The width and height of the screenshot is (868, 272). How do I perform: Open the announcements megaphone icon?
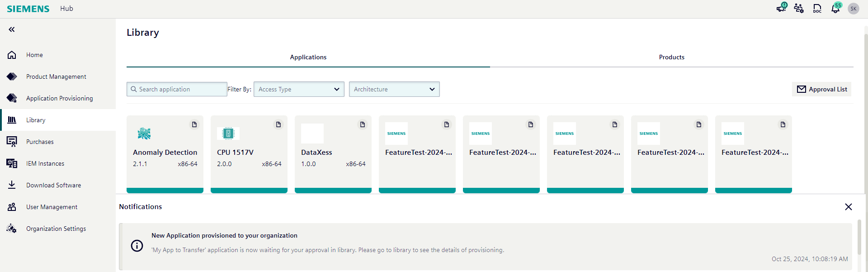point(781,9)
